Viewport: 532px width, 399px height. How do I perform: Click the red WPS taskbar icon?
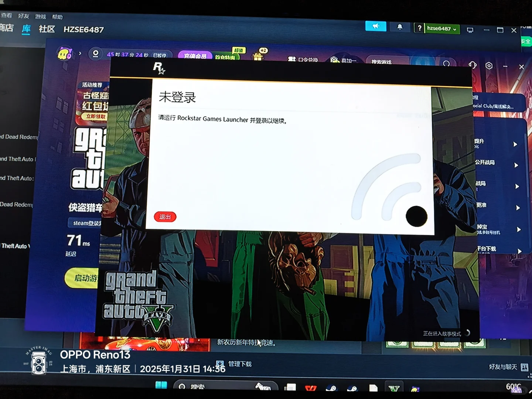(311, 388)
